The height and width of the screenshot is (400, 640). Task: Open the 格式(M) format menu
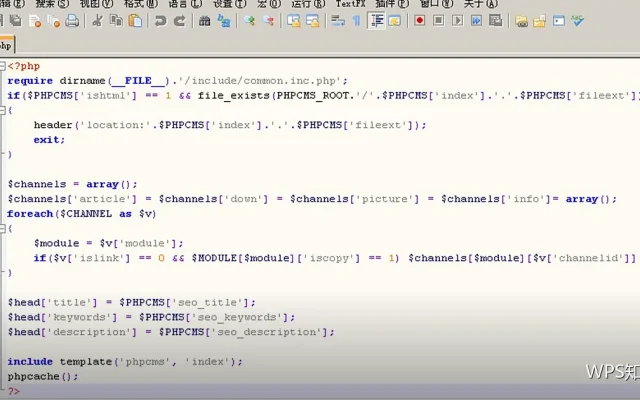tap(141, 4)
